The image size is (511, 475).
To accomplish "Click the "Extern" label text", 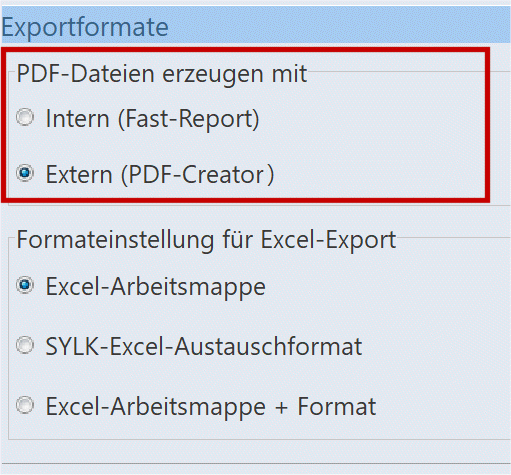I will pyautogui.click(x=79, y=175).
